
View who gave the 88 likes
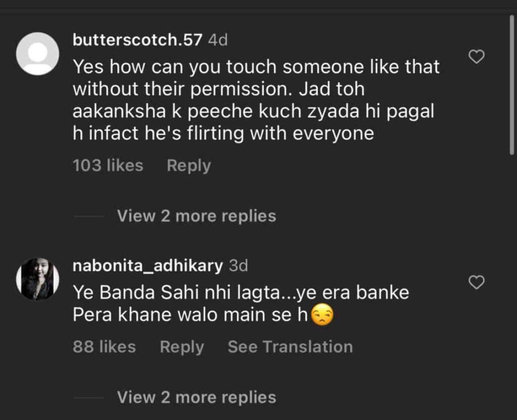click(105, 347)
